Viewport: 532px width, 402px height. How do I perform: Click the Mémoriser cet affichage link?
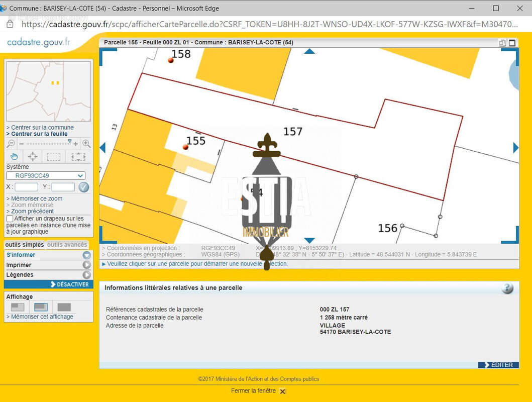(42, 317)
